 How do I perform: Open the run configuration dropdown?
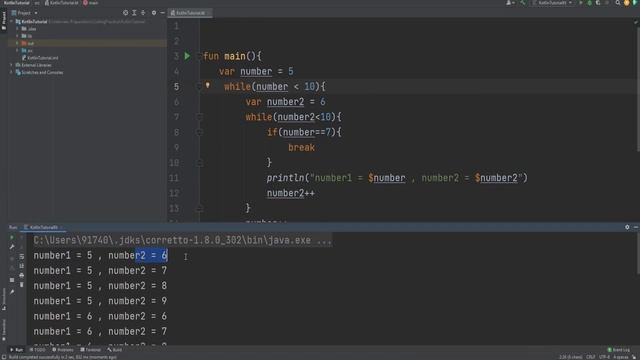[x=552, y=3]
